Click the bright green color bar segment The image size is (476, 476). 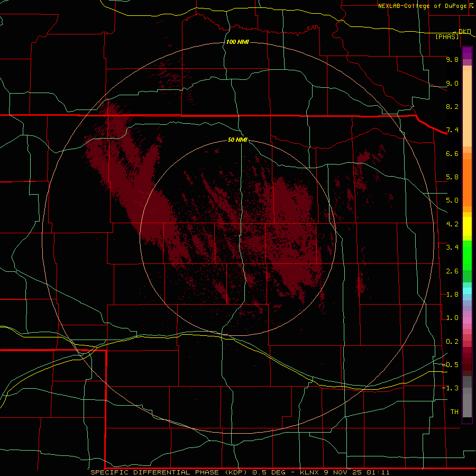tap(467, 256)
